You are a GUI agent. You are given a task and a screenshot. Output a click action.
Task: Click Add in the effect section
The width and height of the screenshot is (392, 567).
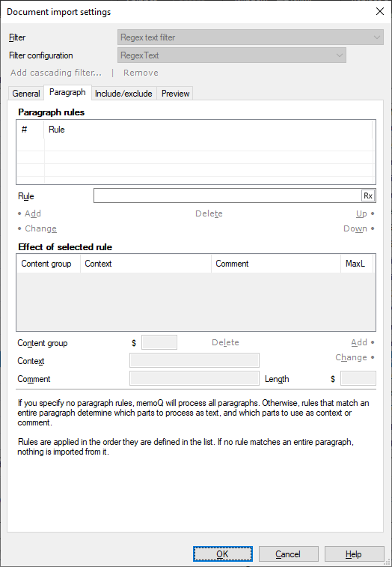(359, 342)
